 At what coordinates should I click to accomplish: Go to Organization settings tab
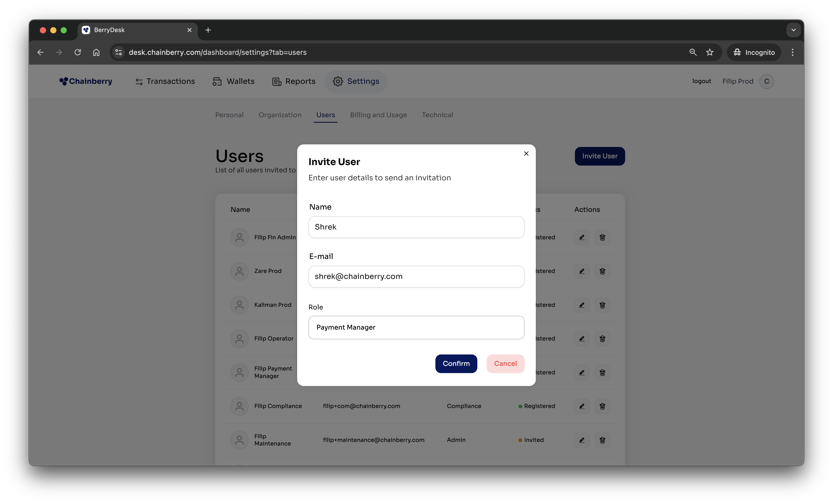point(280,115)
